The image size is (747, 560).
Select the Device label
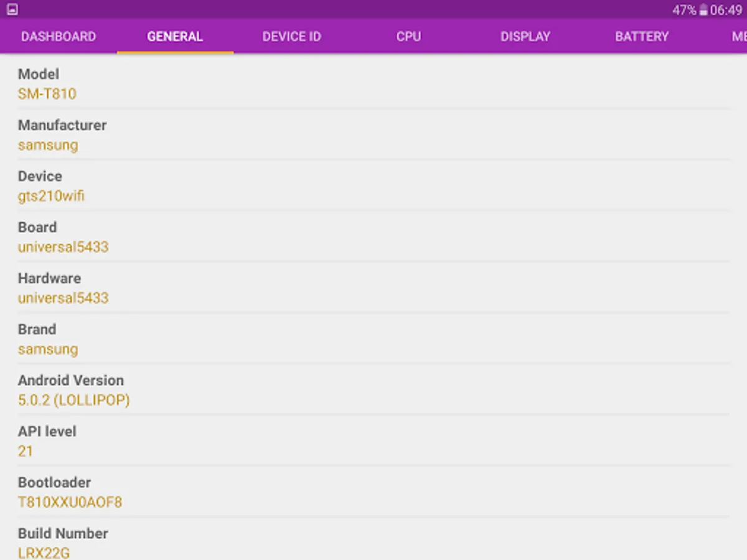(40, 176)
